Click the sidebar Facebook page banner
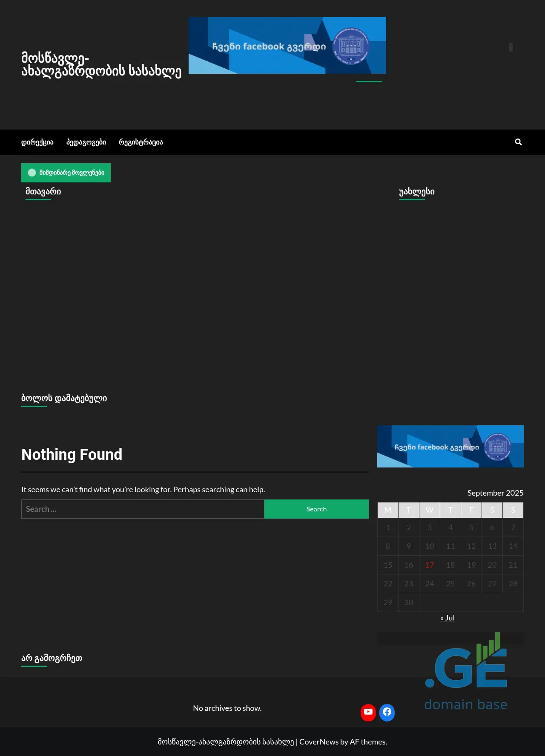 tap(450, 446)
